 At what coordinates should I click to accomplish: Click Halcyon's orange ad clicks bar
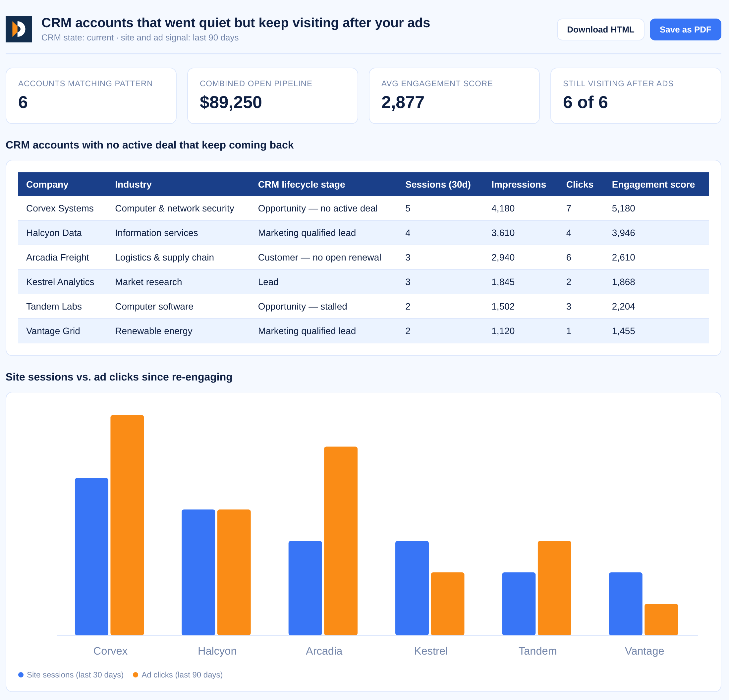click(x=234, y=572)
